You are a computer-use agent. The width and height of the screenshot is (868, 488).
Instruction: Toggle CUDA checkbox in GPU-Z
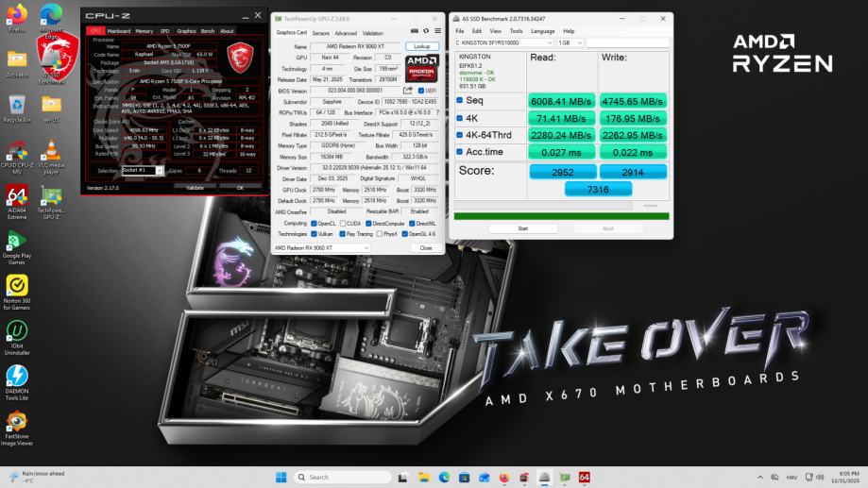pos(343,224)
